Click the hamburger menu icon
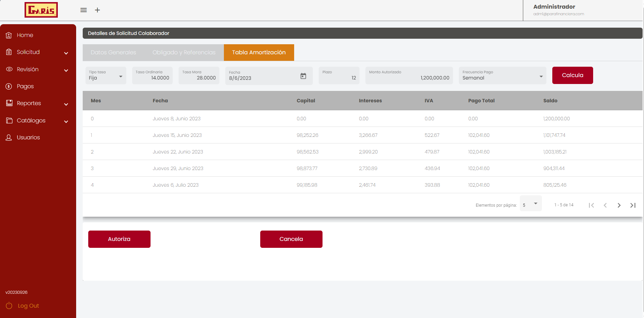The image size is (644, 318). tap(83, 10)
